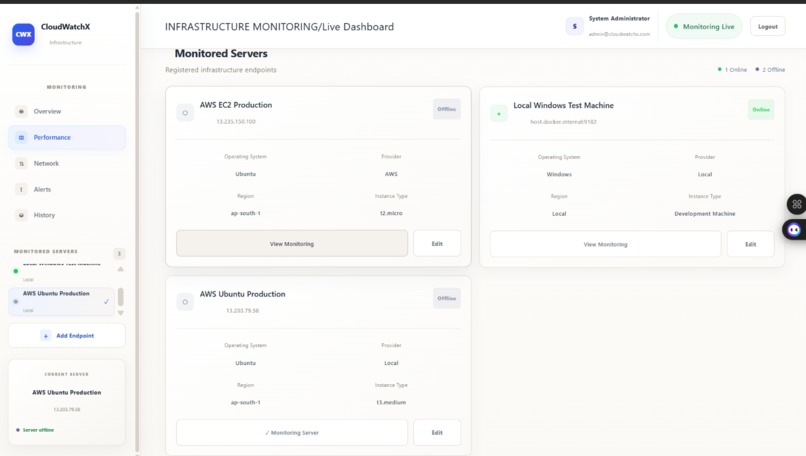Edit the AWS Ubuntu Production server
Image resolution: width=806 pixels, height=456 pixels.
pyautogui.click(x=437, y=432)
